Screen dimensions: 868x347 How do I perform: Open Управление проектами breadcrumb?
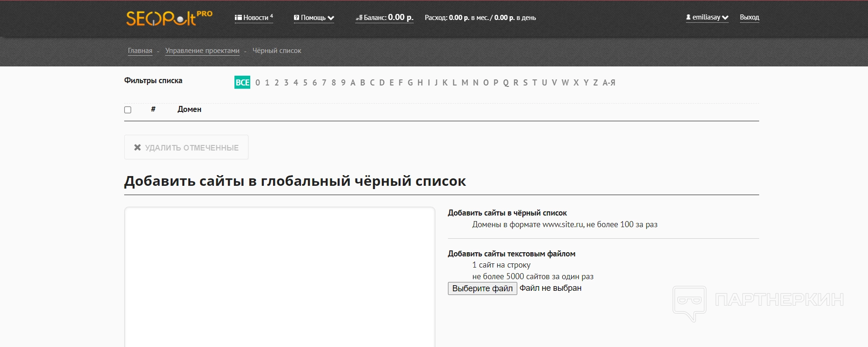click(x=202, y=51)
